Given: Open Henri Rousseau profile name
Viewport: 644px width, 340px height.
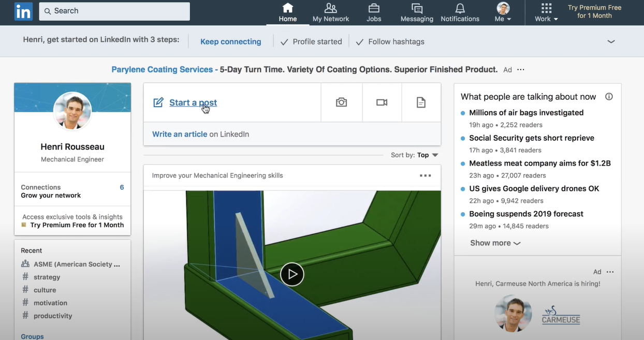Looking at the screenshot, I should 72,146.
